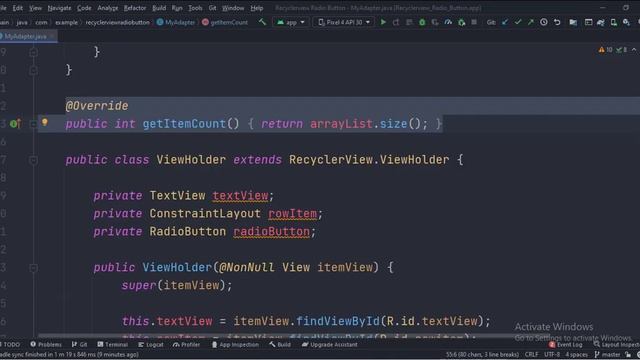Open the Problems tool window
640x360 pixels.
click(x=46, y=344)
